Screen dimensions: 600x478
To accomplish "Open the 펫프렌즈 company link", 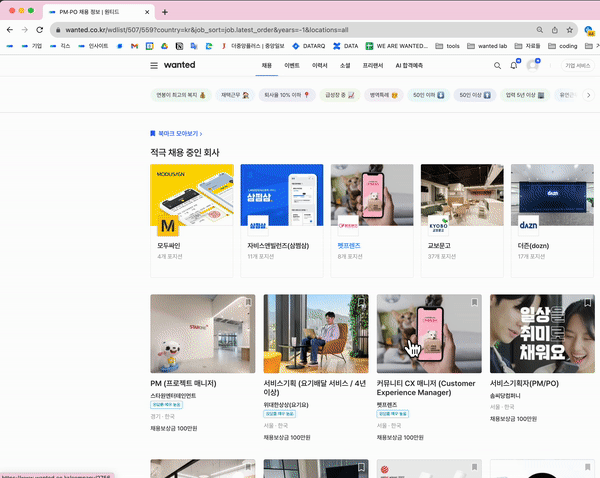I will click(349, 246).
